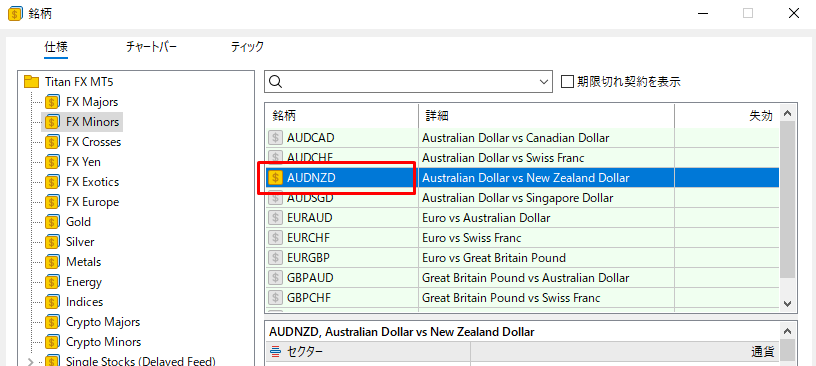Select FX Yen in the tree

pos(83,162)
